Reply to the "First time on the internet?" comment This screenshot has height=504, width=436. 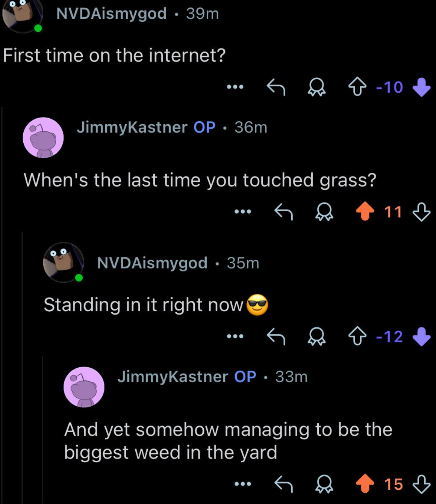(276, 88)
